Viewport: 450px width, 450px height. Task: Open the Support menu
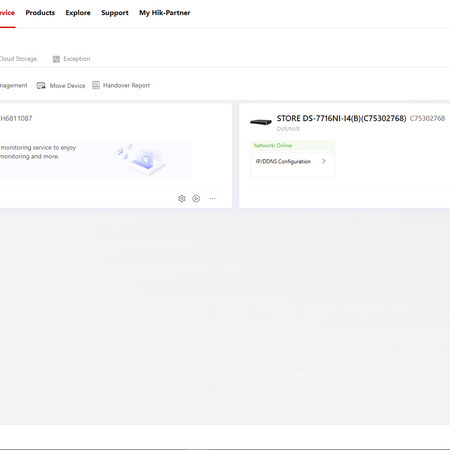coord(115,13)
